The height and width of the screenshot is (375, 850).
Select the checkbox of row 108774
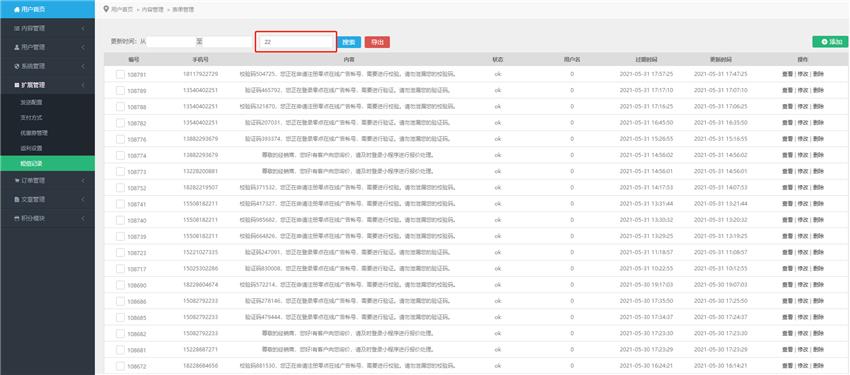[x=120, y=155]
